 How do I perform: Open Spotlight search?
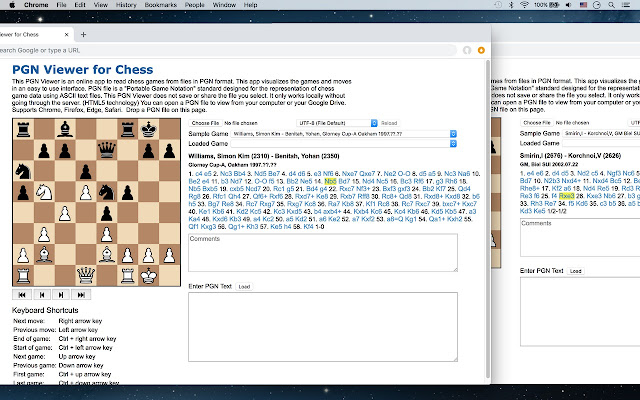pyautogui.click(x=611, y=5)
